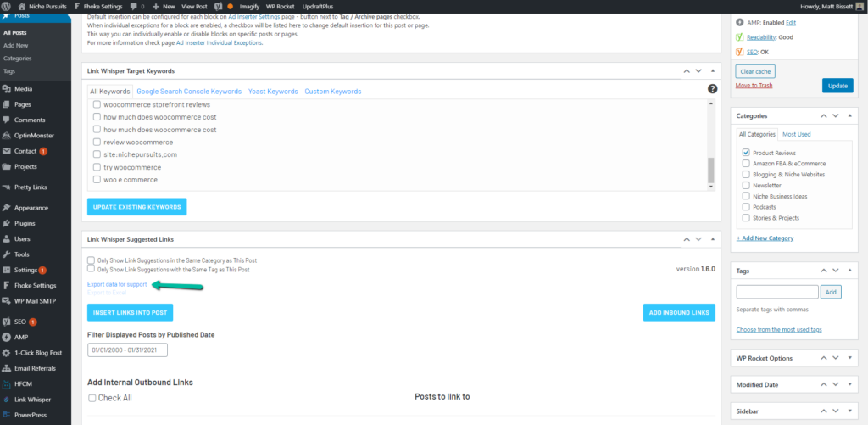The height and width of the screenshot is (425, 868).
Task: Click the published date range field
Action: click(127, 350)
